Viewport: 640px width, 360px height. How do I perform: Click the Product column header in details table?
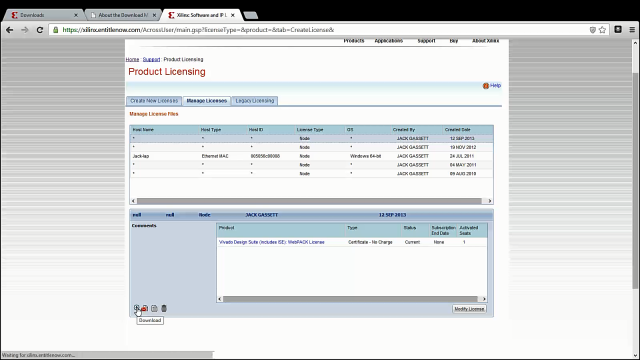[x=227, y=228]
